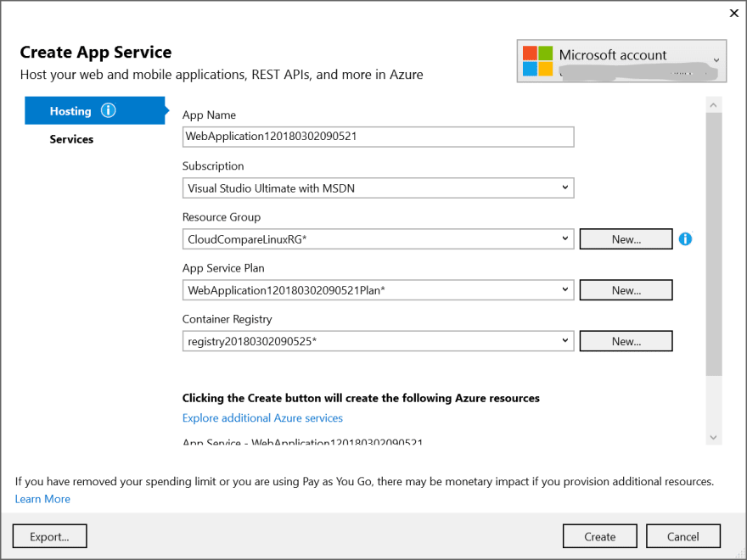Click the 'Subscription' label
This screenshot has width=747, height=560.
213,165
